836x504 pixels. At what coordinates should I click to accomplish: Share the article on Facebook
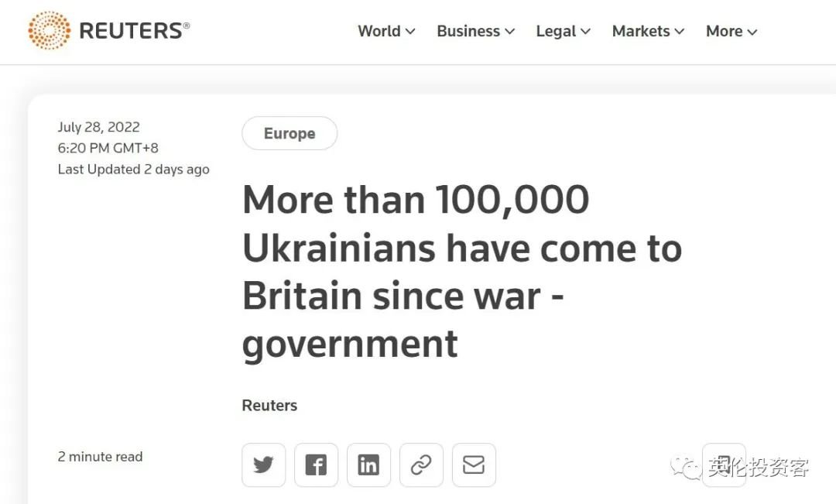coord(316,465)
